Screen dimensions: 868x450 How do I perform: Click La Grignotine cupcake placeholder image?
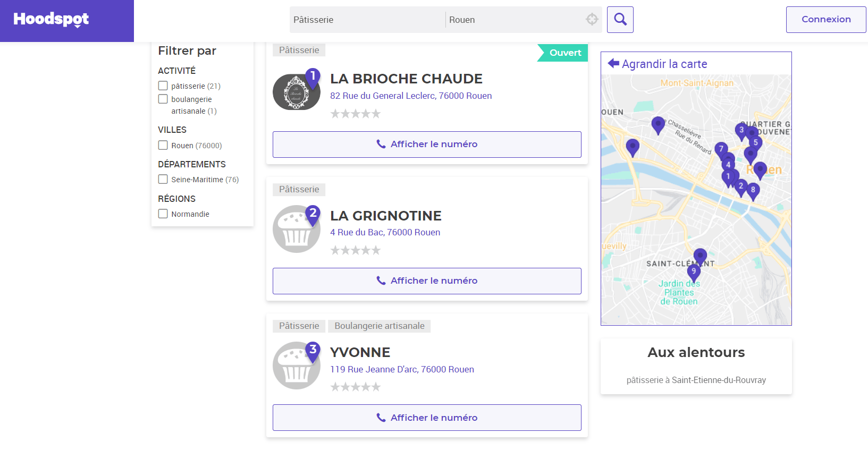pyautogui.click(x=296, y=229)
